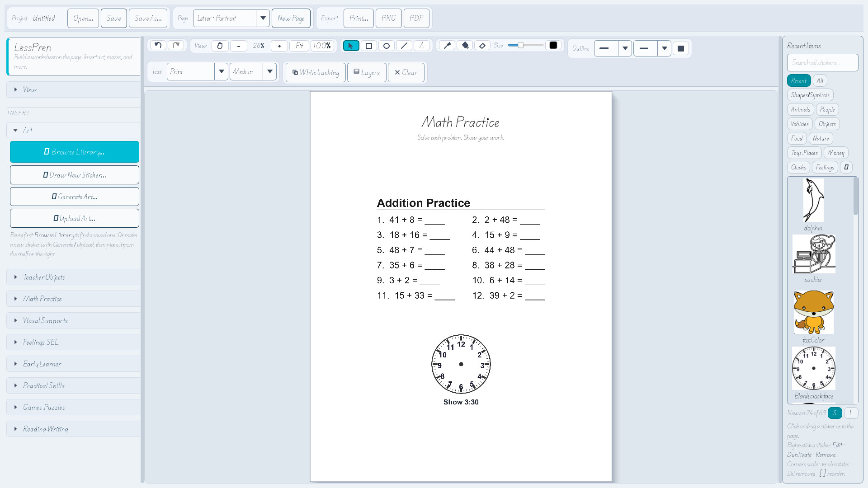Filter stickers by Food category
Viewport: 868px width, 488px height.
coord(797,138)
